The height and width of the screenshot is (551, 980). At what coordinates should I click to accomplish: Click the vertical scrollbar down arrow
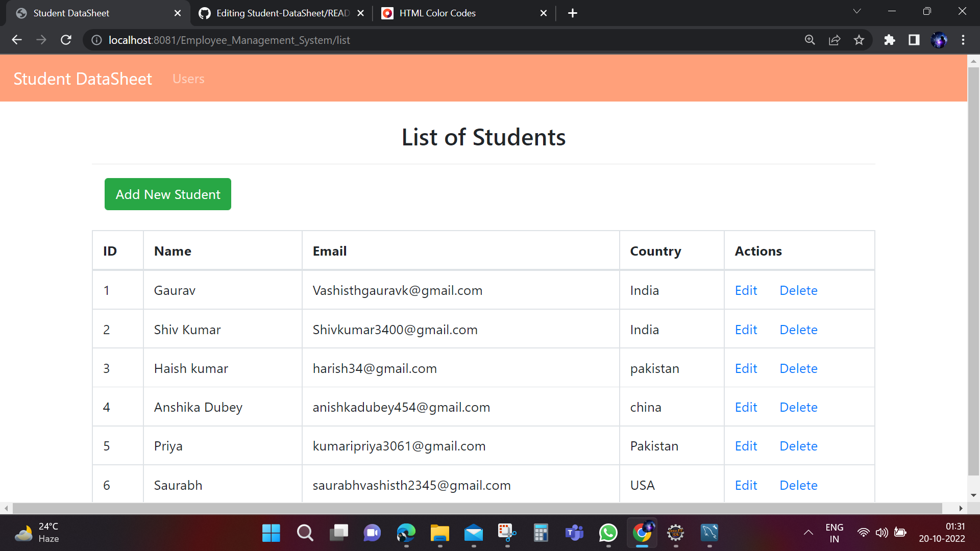pos(974,495)
